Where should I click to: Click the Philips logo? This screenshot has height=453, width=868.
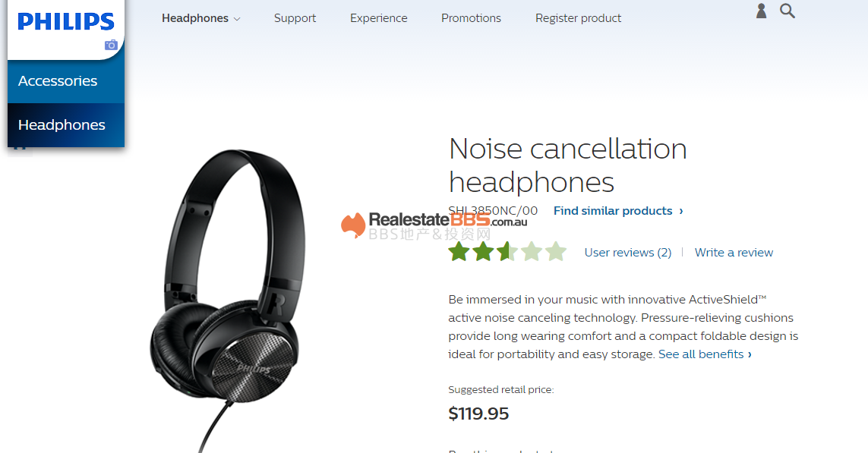point(66,21)
